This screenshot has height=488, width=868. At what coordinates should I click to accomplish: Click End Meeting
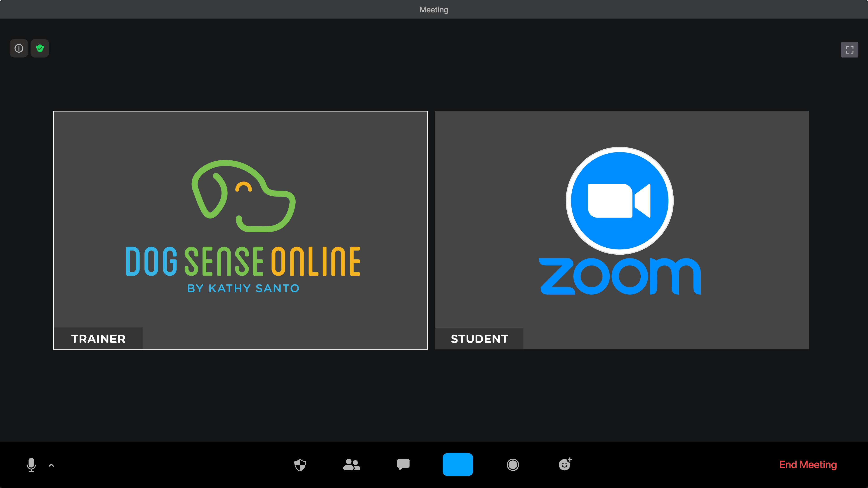(808, 465)
